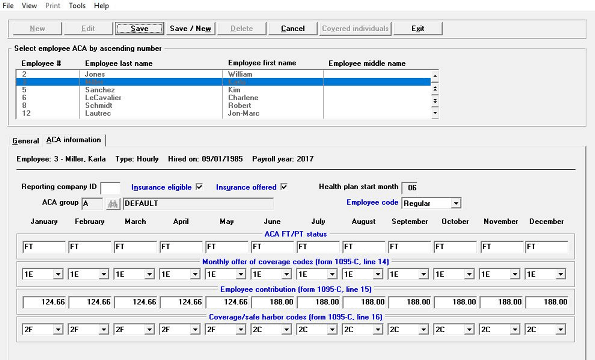Open the Employee code dropdown
Screen dimensions: 595x360
point(456,203)
